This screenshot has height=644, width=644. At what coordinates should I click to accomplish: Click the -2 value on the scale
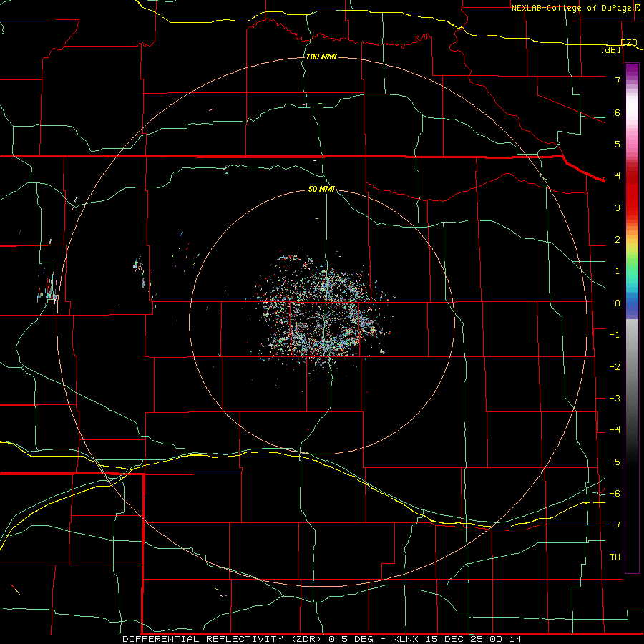coord(615,367)
